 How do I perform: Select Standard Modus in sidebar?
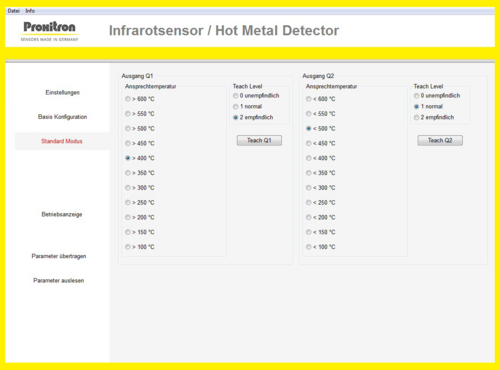click(x=62, y=141)
